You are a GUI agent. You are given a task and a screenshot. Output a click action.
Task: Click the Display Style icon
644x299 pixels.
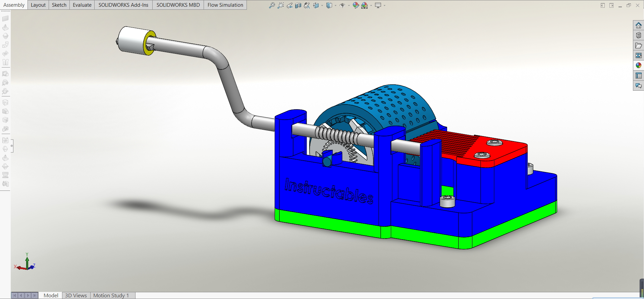coord(329,5)
